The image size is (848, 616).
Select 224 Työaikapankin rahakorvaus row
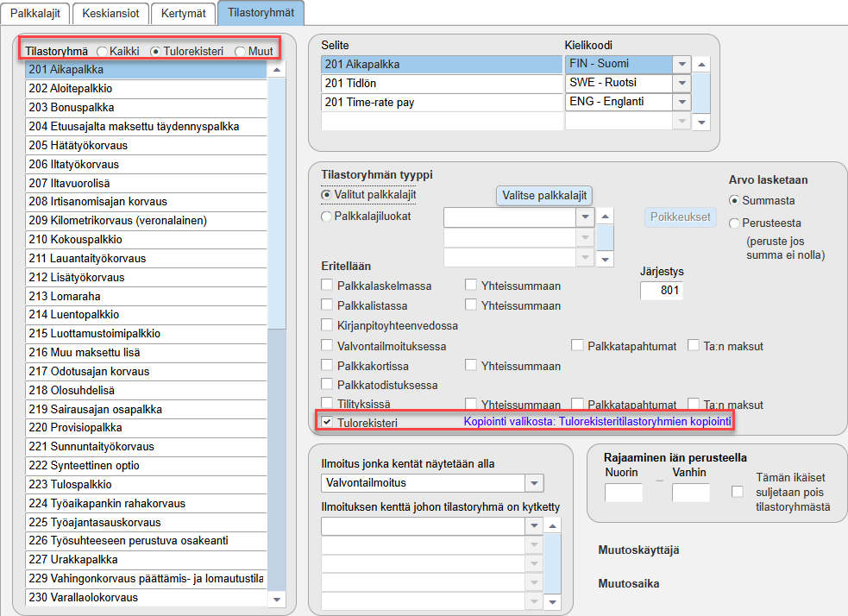[146, 503]
